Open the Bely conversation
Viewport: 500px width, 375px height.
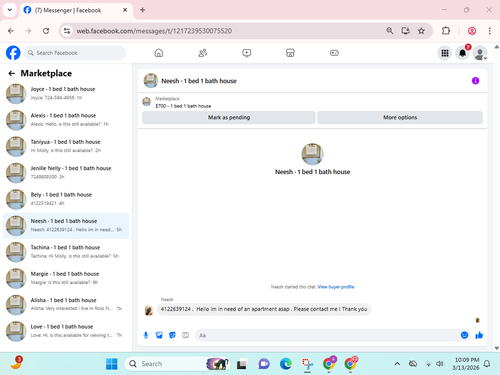pos(66,199)
